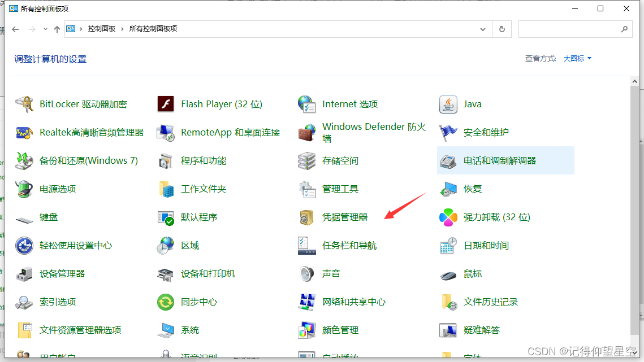Click the 调整计算机的设置 heading
644x362 pixels.
point(50,59)
